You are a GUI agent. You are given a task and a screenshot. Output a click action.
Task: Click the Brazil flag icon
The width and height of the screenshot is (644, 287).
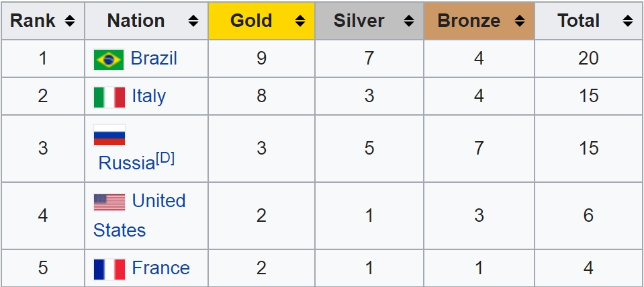pos(109,60)
